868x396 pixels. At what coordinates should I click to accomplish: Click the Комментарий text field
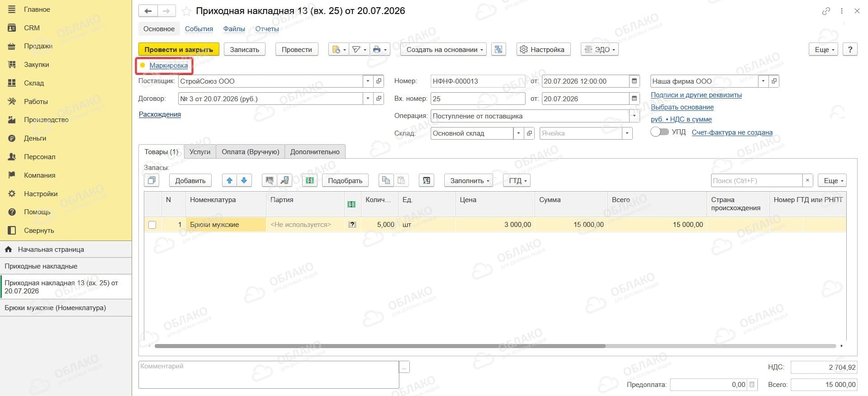[x=269, y=374]
